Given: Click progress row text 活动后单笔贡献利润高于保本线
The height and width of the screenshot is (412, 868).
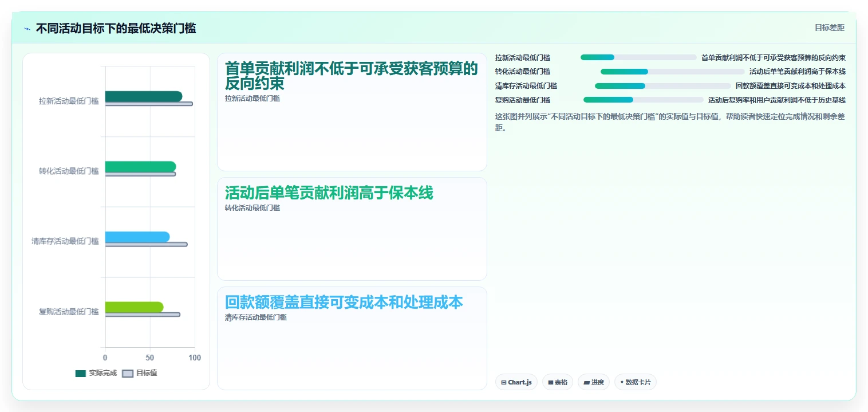Looking at the screenshot, I should pos(798,72).
